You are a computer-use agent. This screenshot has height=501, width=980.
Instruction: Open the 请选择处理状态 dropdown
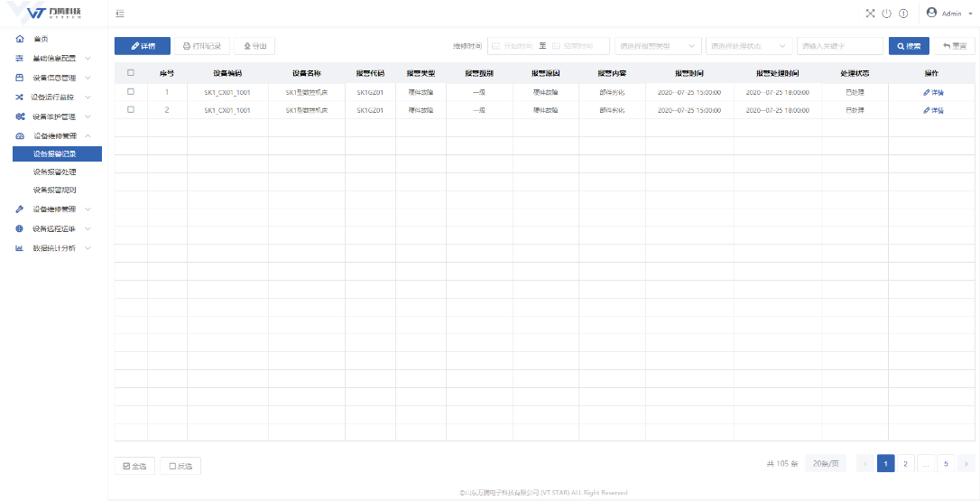tap(749, 46)
